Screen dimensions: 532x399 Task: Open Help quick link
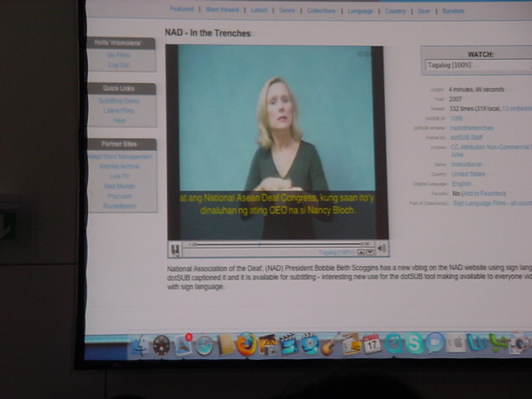point(120,121)
